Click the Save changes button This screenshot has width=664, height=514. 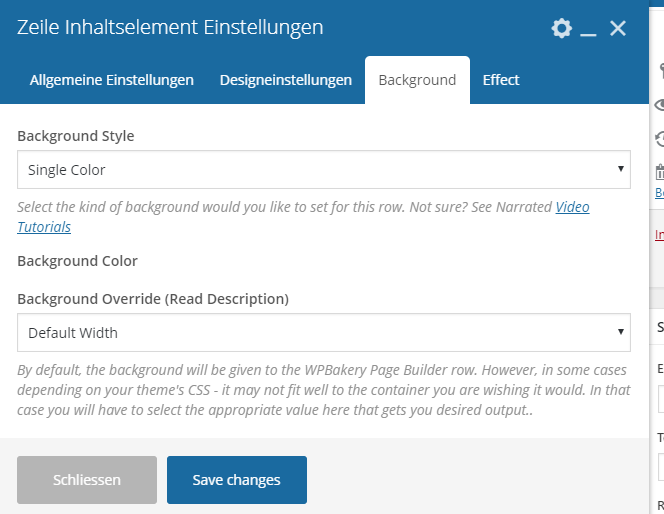pos(236,480)
